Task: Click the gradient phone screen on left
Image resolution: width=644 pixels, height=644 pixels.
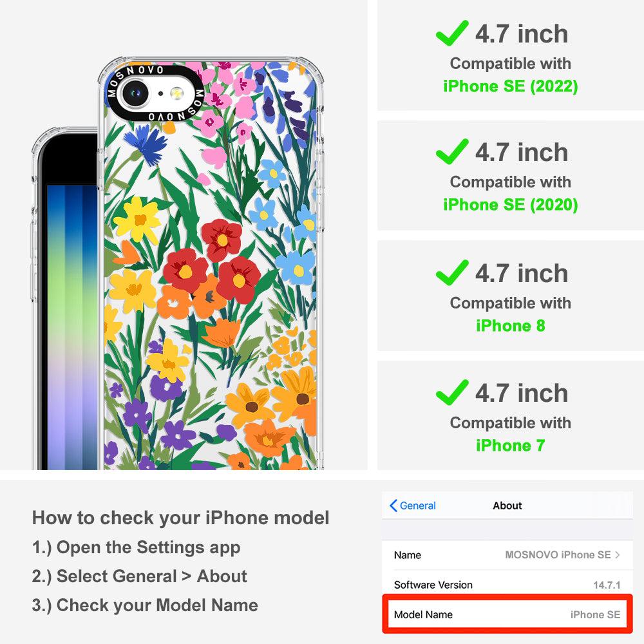Action: [71, 327]
